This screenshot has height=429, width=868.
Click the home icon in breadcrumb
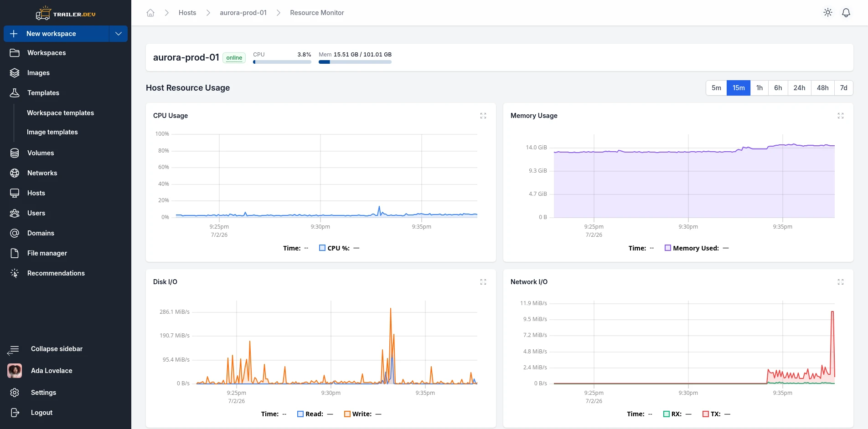pyautogui.click(x=150, y=13)
